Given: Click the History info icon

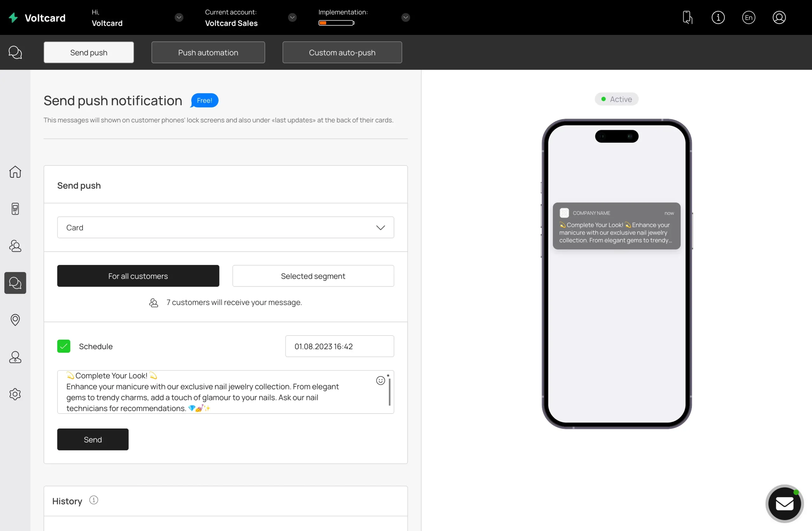Looking at the screenshot, I should click(94, 500).
